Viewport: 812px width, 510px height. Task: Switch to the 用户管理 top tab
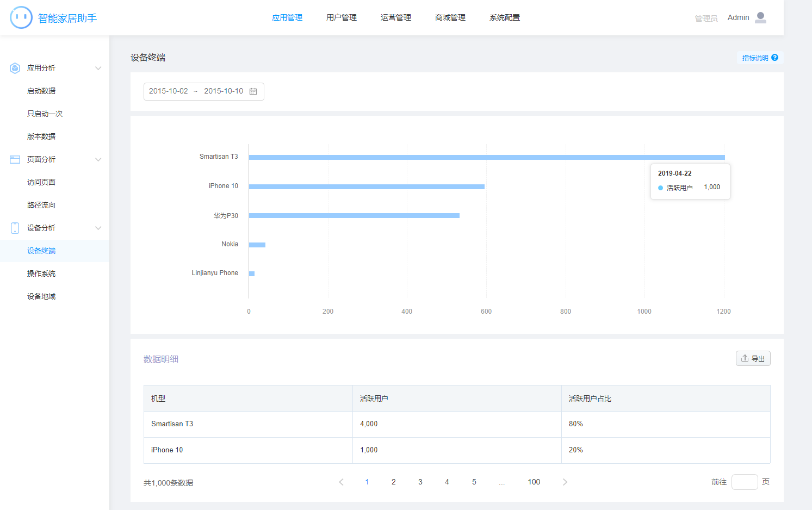[x=341, y=17]
